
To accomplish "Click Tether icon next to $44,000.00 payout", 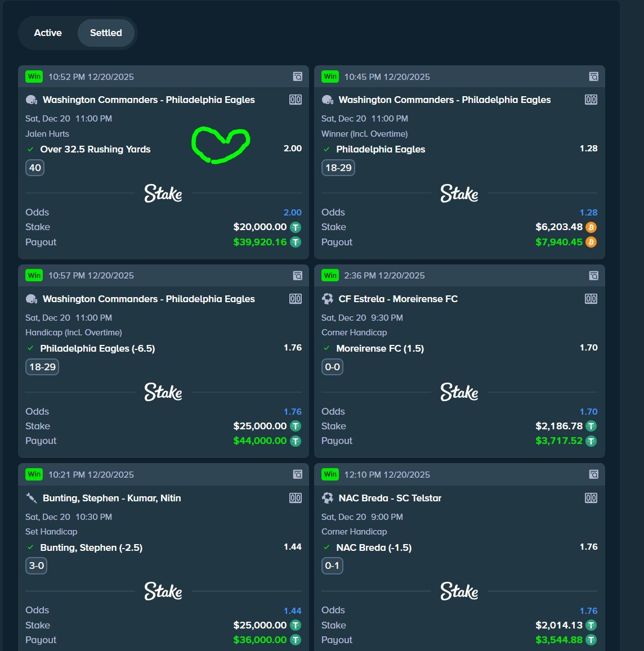I will click(x=296, y=441).
